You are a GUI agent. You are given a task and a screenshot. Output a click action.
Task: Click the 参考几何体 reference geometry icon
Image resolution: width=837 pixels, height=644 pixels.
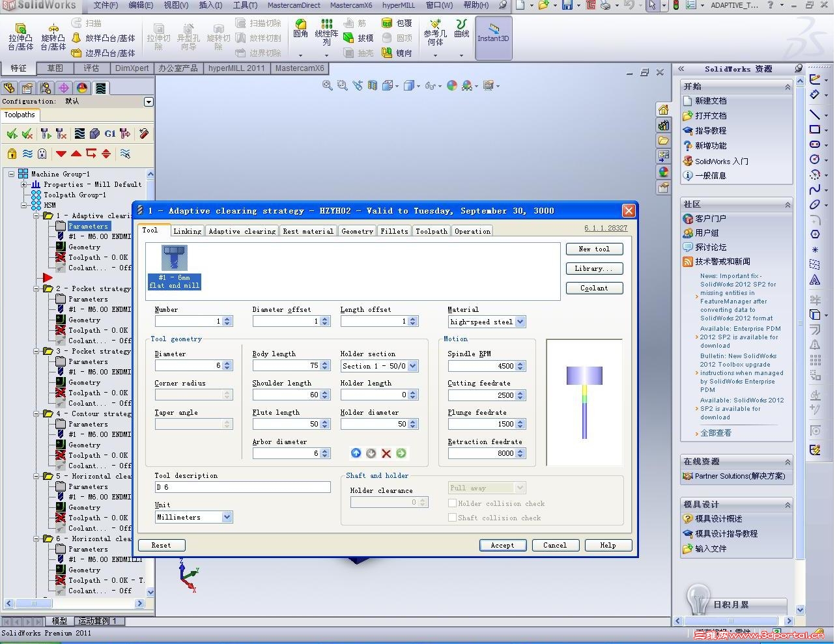(x=435, y=32)
